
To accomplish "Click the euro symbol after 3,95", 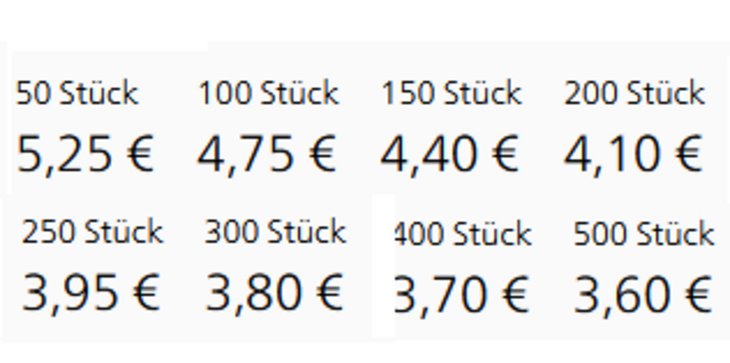I will [146, 292].
